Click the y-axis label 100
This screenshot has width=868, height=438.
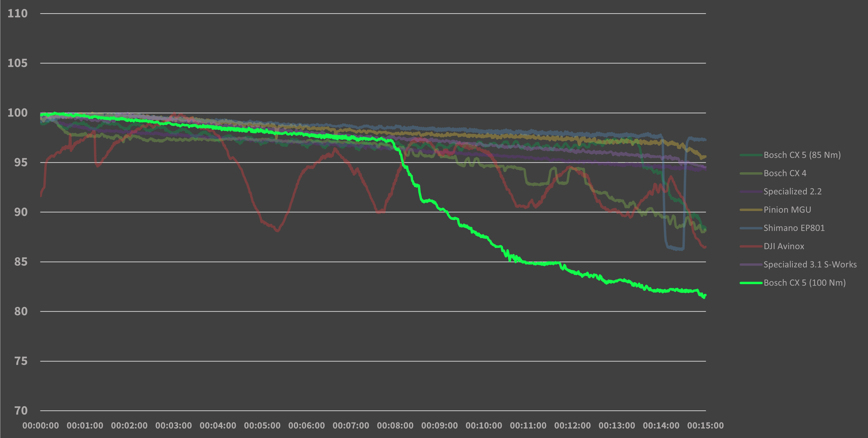[17, 113]
